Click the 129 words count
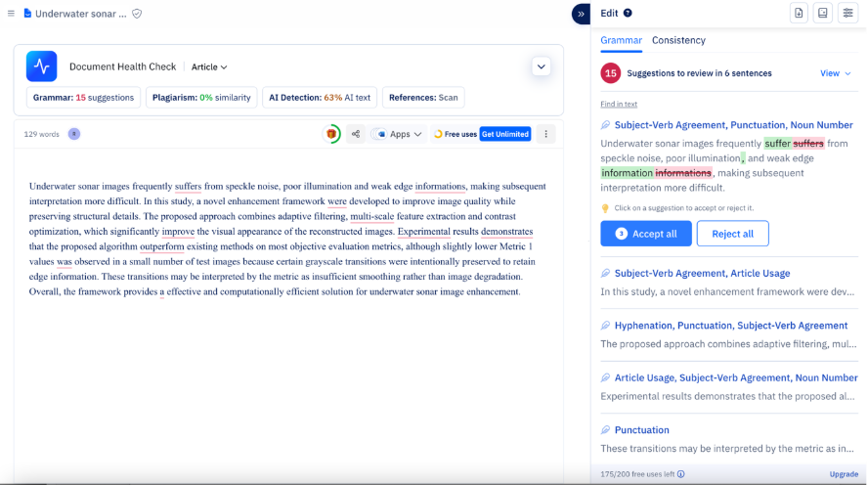Viewport: 868px width, 485px height. point(41,134)
